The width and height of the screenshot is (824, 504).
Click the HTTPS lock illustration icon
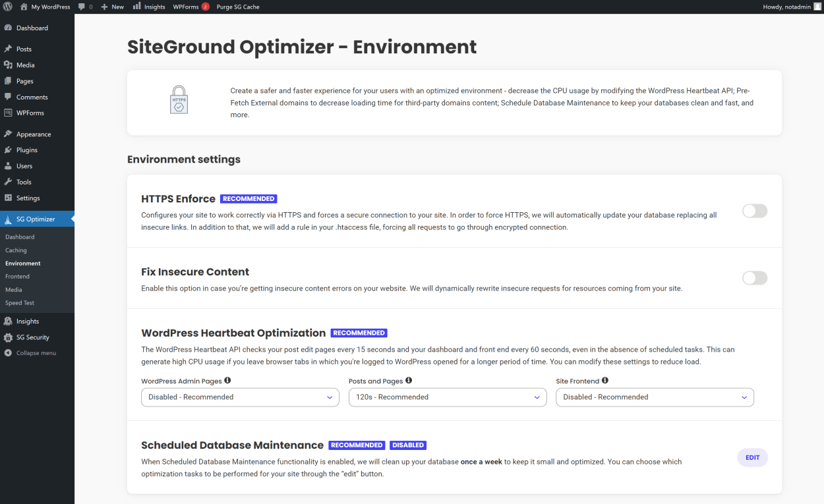coord(179,99)
